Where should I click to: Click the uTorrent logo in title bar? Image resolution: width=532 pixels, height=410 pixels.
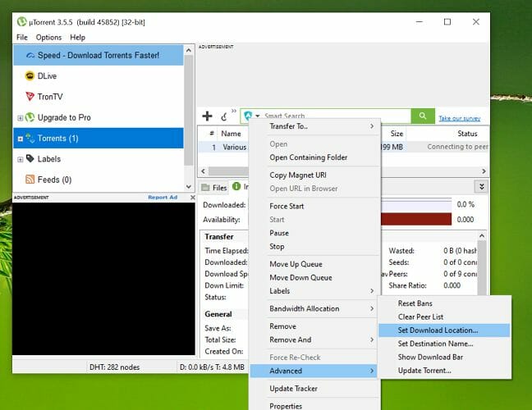click(21, 22)
